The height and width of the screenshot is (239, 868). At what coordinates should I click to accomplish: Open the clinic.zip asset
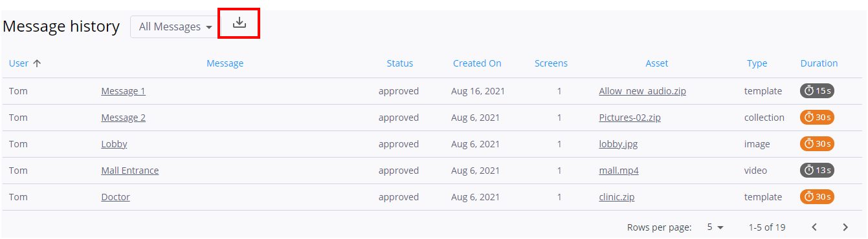click(x=616, y=197)
